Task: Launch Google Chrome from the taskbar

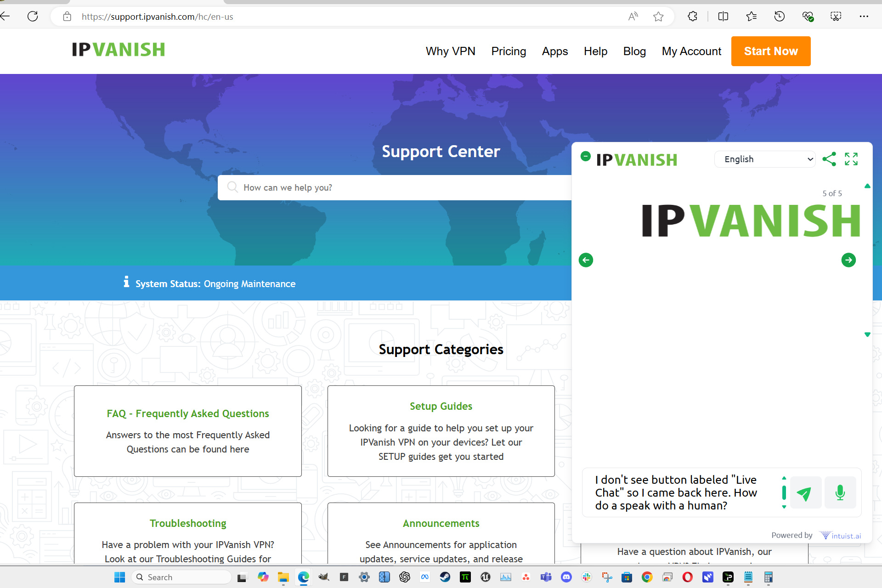Action: (x=647, y=577)
